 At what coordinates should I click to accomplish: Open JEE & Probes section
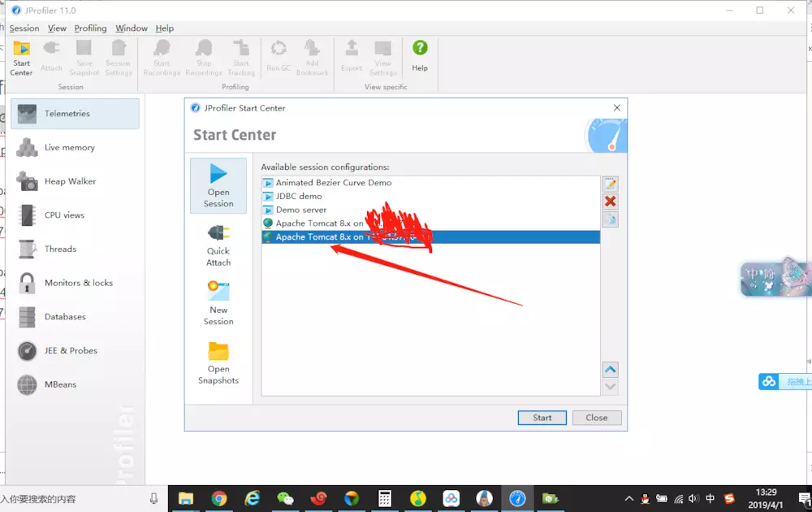tap(75, 350)
